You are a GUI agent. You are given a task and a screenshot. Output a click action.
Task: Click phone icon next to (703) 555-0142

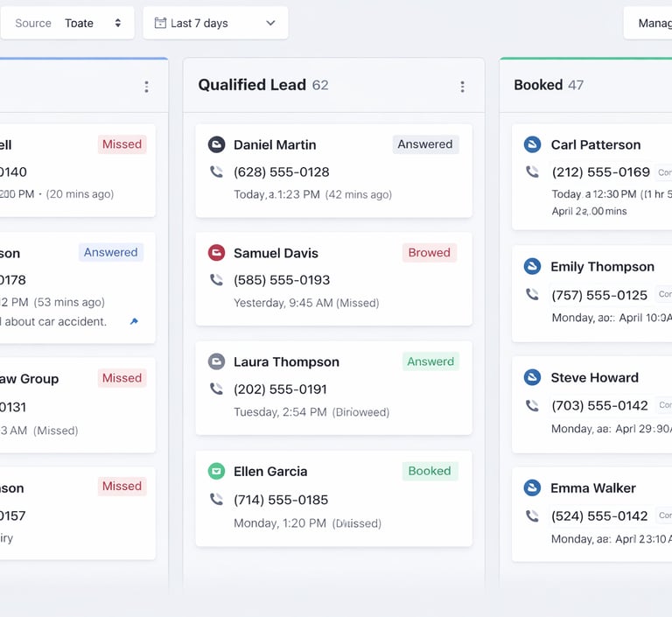pyautogui.click(x=532, y=405)
